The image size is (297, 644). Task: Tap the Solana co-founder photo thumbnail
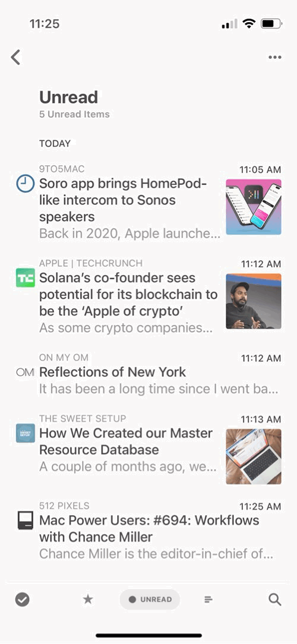254,301
